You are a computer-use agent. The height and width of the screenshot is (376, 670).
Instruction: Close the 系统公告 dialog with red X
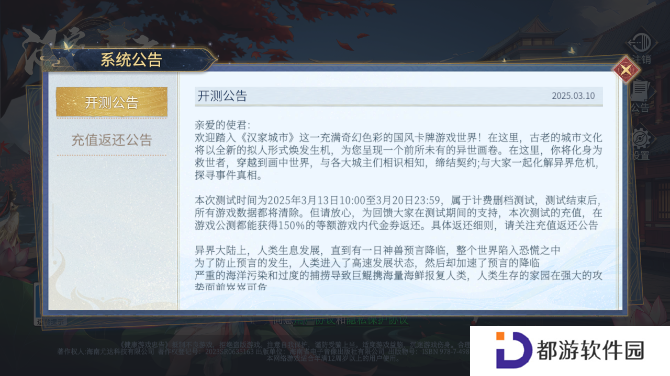(626, 70)
